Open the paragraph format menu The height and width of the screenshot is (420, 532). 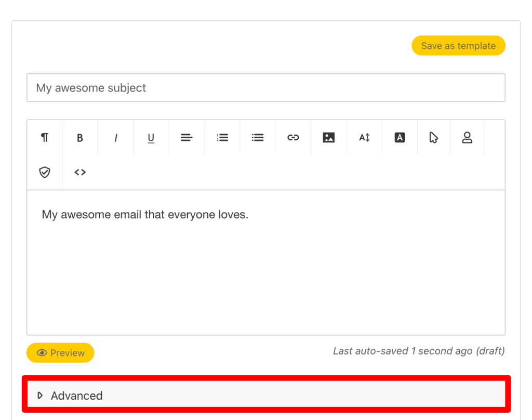tap(45, 138)
